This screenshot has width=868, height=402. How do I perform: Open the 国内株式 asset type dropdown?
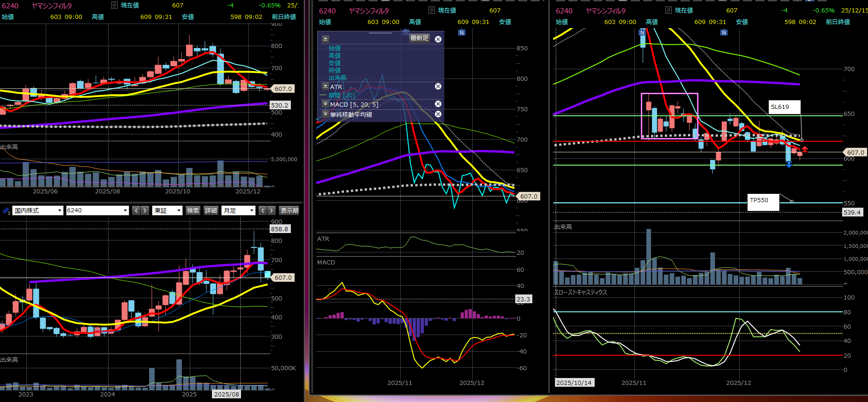(37, 210)
